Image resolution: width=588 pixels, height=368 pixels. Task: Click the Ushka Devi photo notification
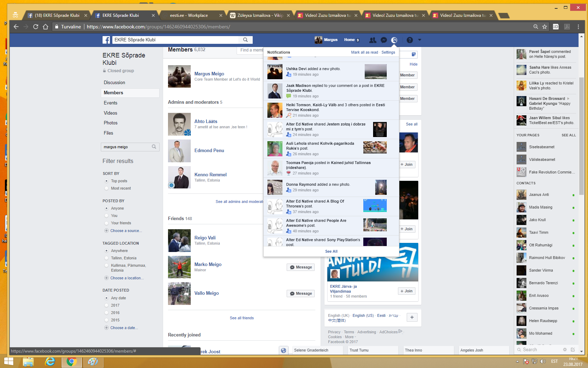click(331, 71)
